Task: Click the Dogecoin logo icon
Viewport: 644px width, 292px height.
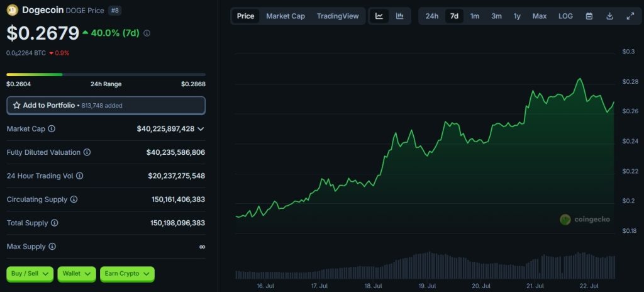Action: click(12, 10)
